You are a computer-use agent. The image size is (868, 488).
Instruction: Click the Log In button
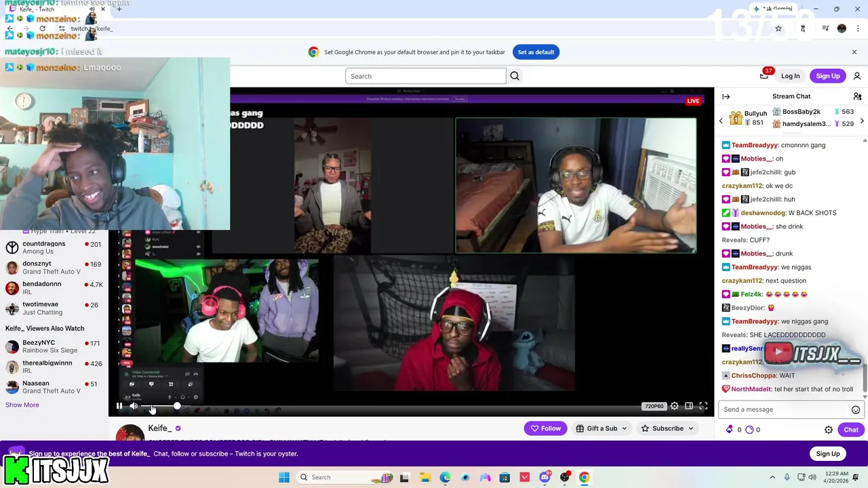[x=790, y=76]
